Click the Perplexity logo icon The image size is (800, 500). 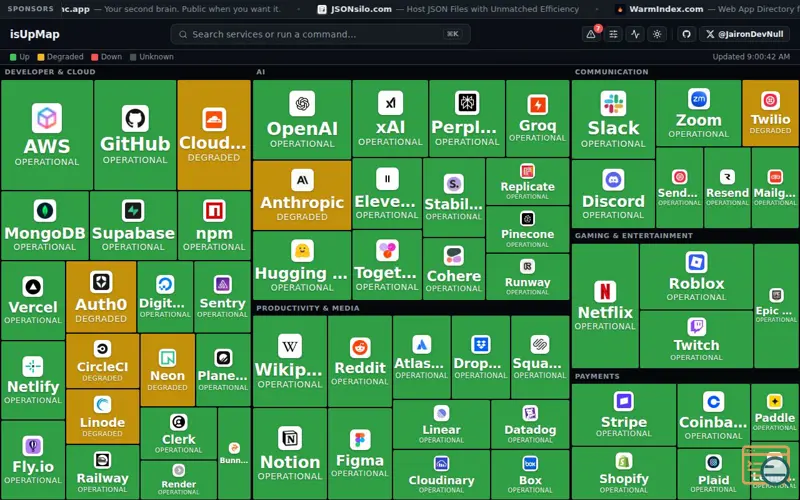467,103
